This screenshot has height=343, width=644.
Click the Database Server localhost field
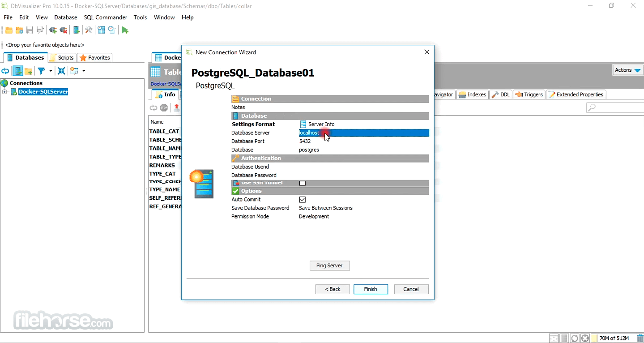(364, 133)
